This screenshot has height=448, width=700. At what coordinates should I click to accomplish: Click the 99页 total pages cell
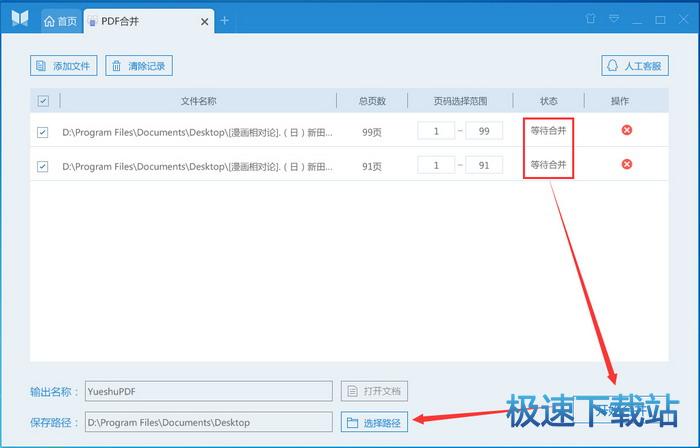372,132
